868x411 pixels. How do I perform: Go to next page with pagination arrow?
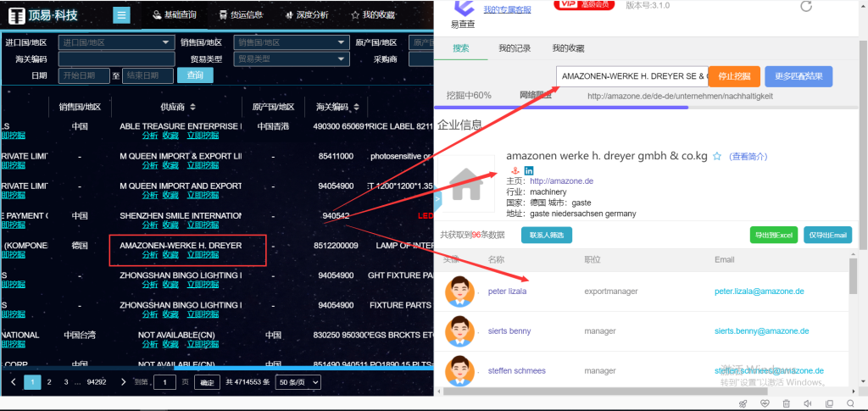pyautogui.click(x=124, y=382)
